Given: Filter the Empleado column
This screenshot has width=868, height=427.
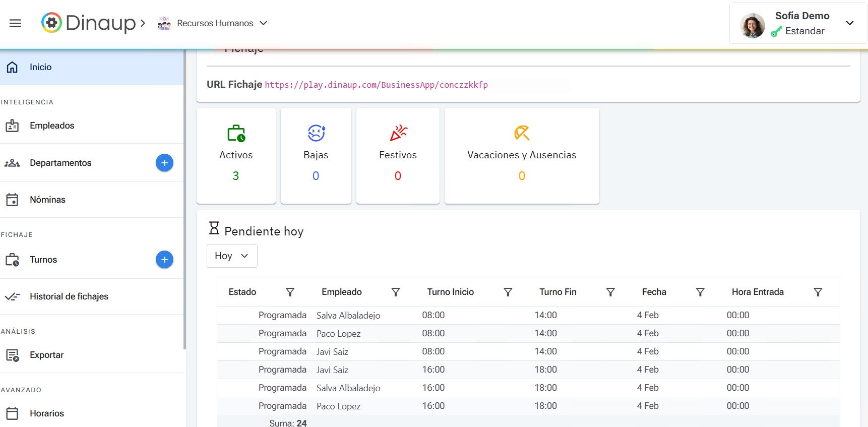Looking at the screenshot, I should (396, 292).
